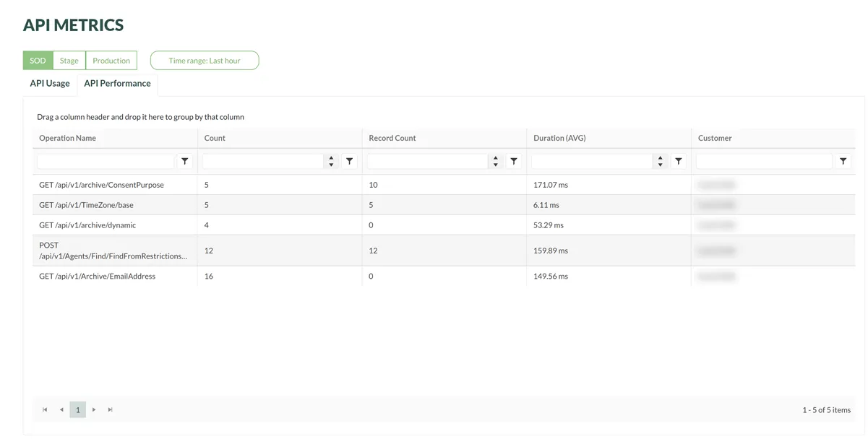
Task: Go to the first page arrow
Action: 45,410
